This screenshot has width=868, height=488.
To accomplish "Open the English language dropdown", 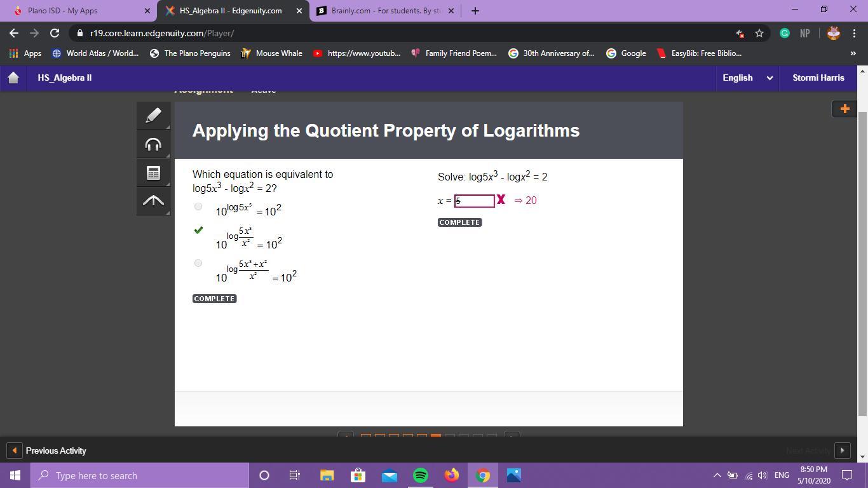I will (747, 78).
